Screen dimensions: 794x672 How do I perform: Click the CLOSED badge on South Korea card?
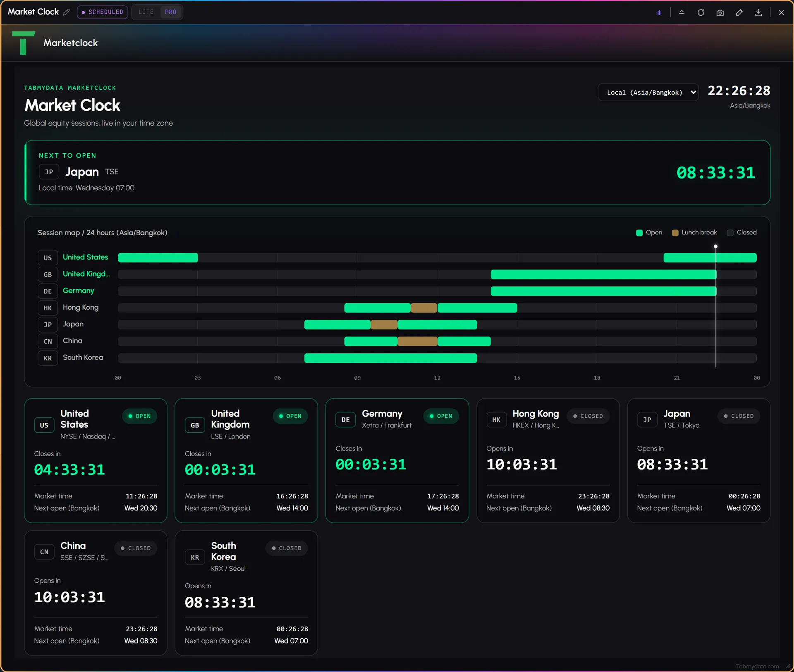click(x=287, y=548)
